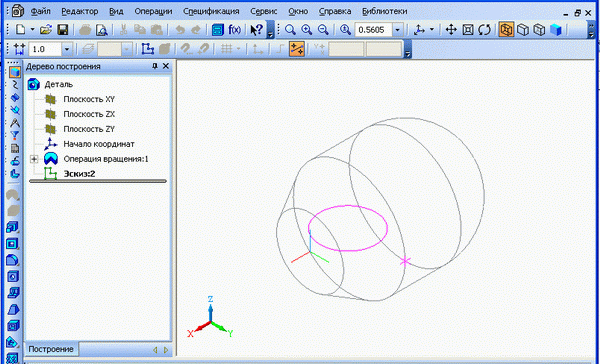Open the f(x) variables panel

coord(234,30)
